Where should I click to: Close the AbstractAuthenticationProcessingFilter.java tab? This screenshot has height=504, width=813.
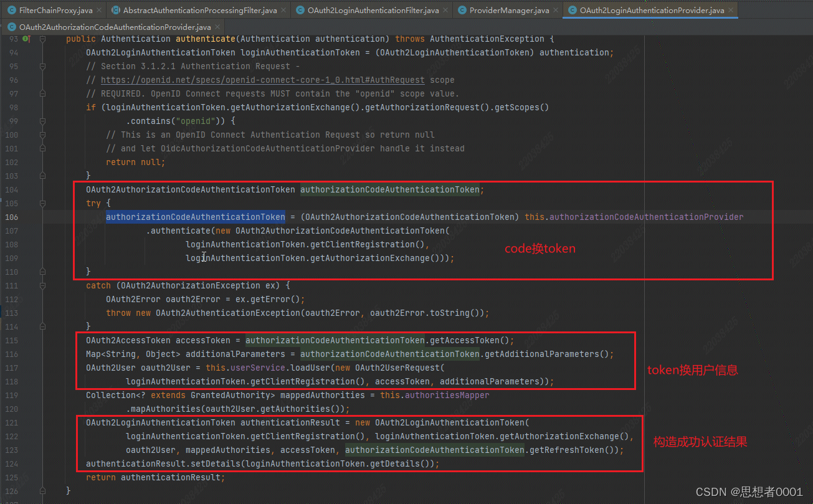pyautogui.click(x=283, y=11)
